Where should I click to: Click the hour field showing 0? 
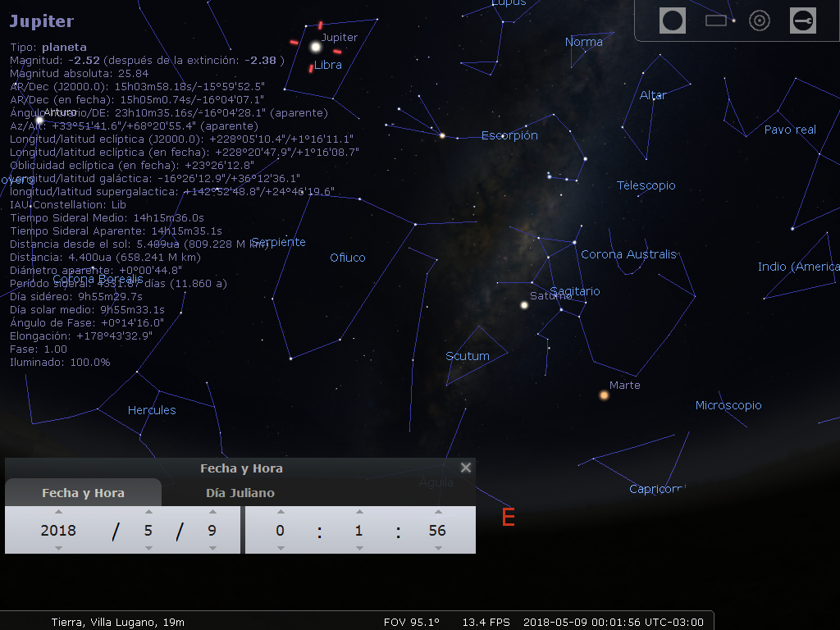click(x=280, y=531)
